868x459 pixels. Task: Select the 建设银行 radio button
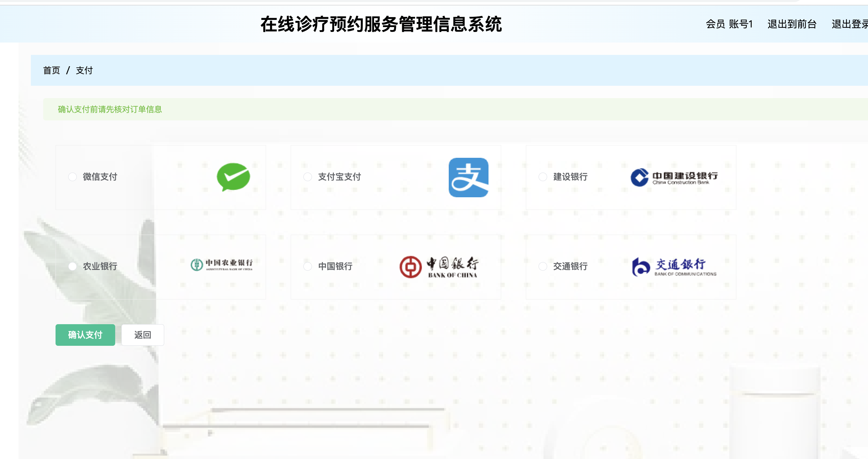click(x=543, y=177)
